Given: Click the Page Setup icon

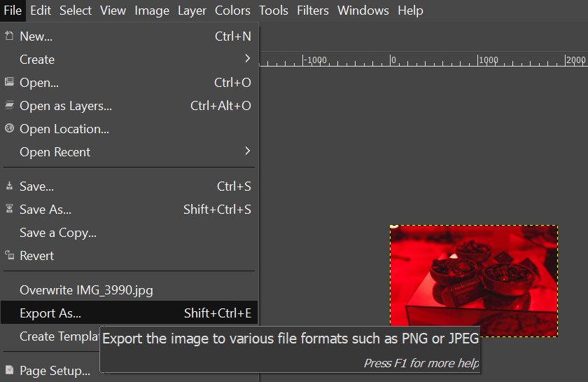Looking at the screenshot, I should [9, 371].
